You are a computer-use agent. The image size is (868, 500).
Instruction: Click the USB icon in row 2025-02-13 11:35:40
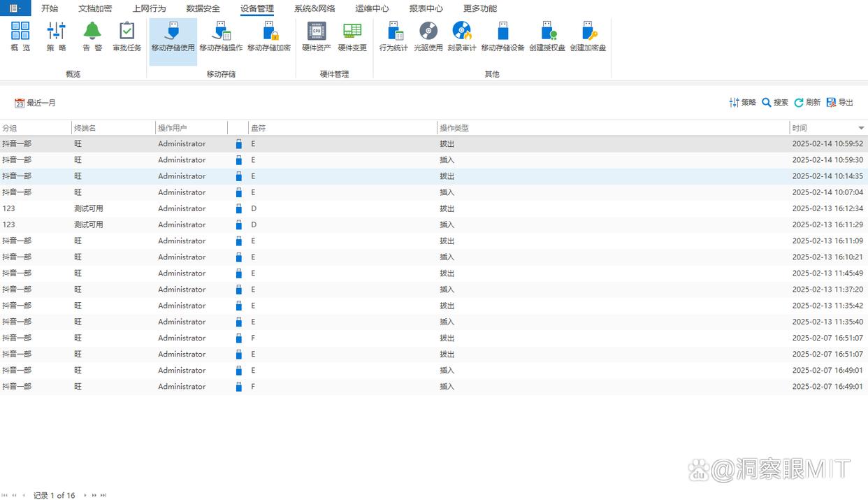pos(238,322)
